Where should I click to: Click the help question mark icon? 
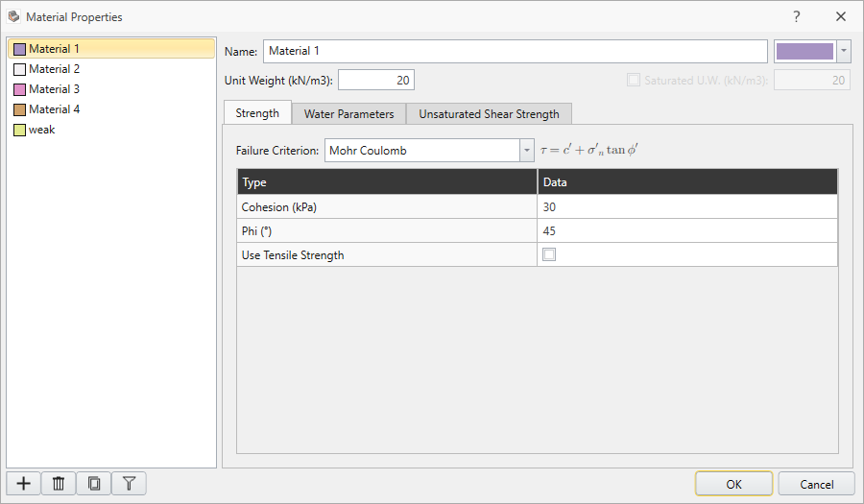click(x=796, y=16)
